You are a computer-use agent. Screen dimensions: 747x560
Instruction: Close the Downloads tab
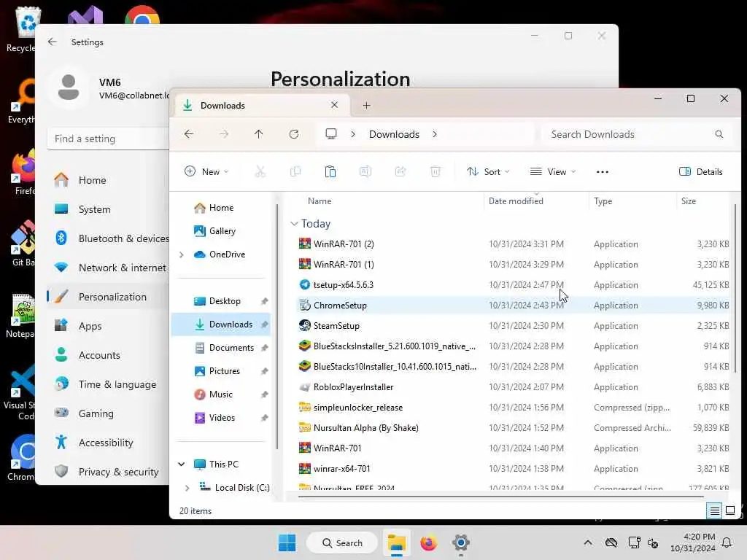(334, 105)
